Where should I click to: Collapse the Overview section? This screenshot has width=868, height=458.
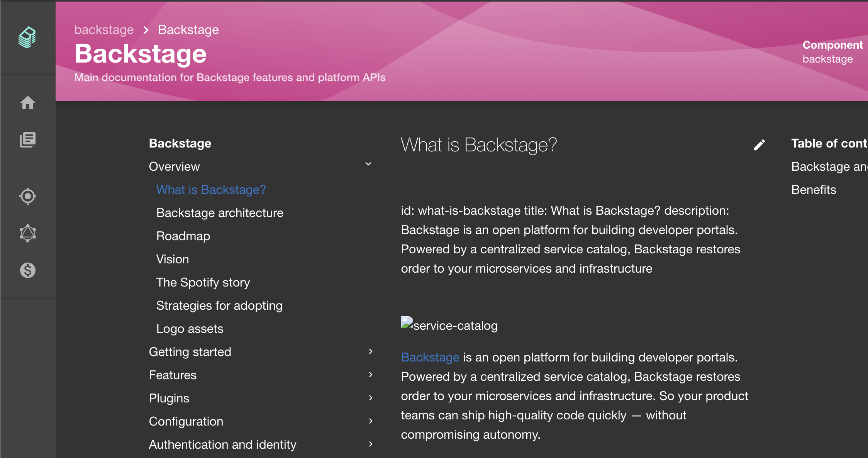click(368, 164)
